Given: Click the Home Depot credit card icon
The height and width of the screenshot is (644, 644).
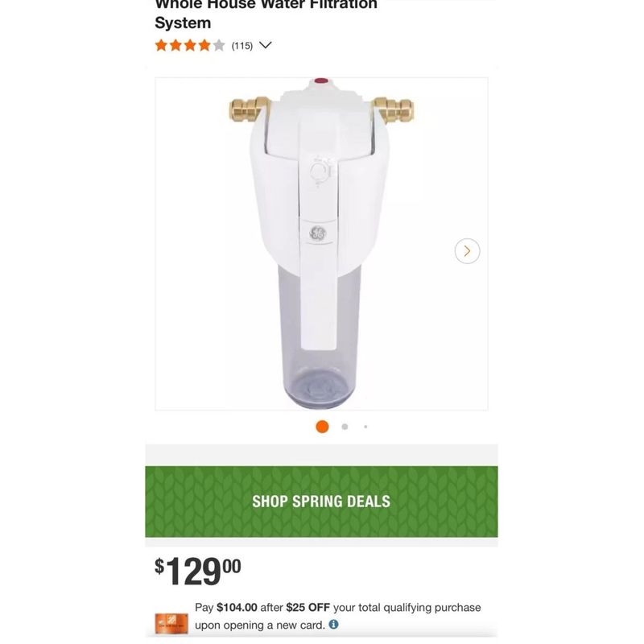Looking at the screenshot, I should tap(171, 622).
